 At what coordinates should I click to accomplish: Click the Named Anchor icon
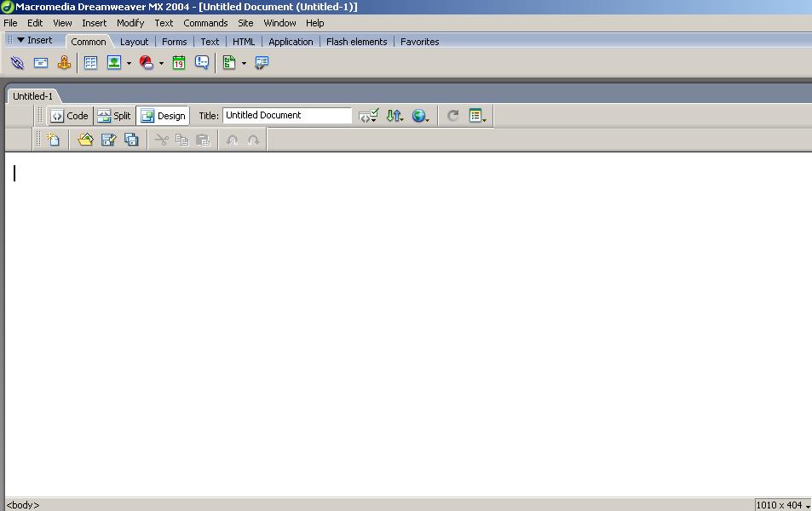64,63
